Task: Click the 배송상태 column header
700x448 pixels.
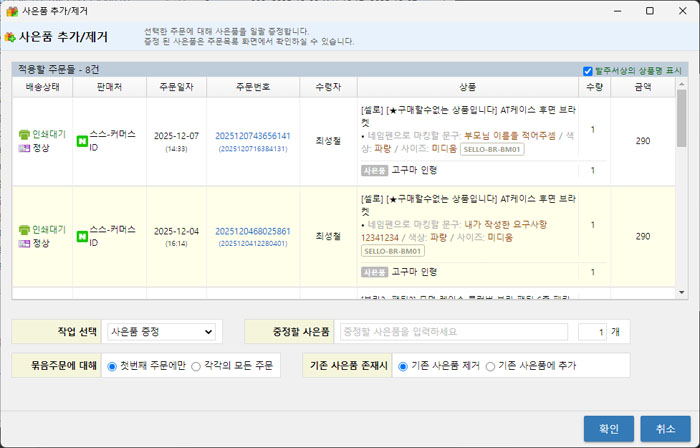Action: pos(42,87)
